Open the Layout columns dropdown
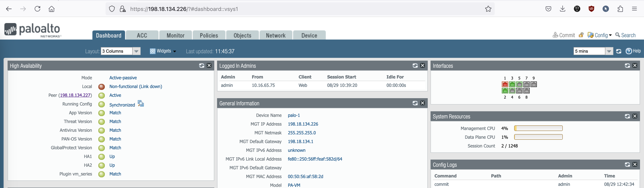Viewport: 644px width, 188px height. (136, 51)
